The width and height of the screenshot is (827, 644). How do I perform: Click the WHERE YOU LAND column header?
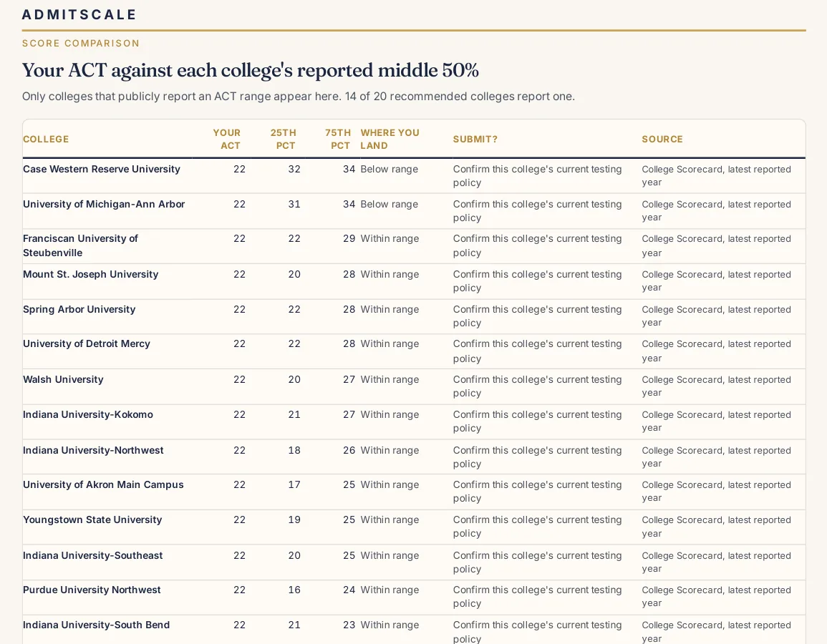(x=390, y=139)
